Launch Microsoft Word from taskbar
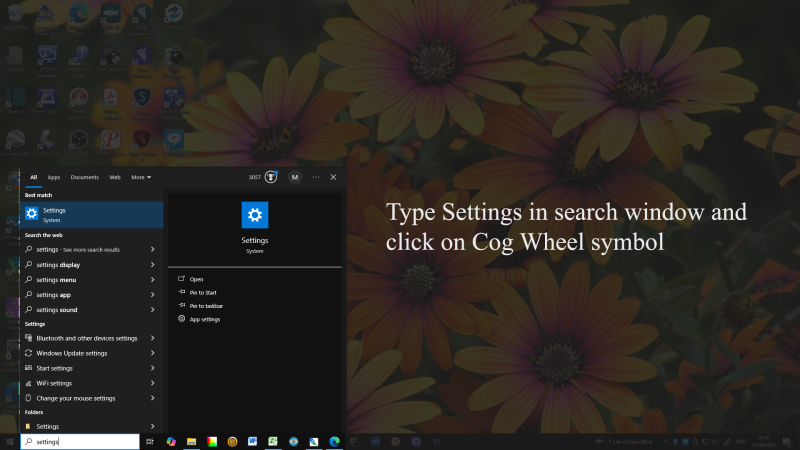Viewport: 800px width, 450px height. (252, 441)
